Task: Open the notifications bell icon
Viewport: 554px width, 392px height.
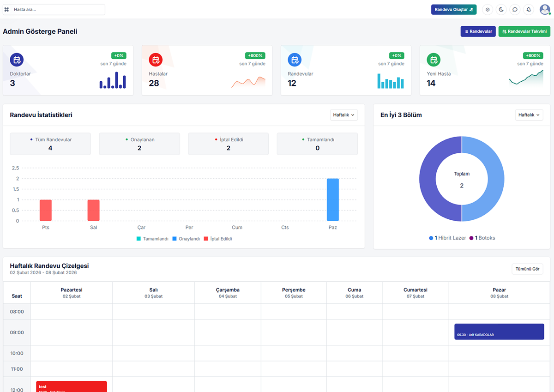Action: (x=529, y=9)
